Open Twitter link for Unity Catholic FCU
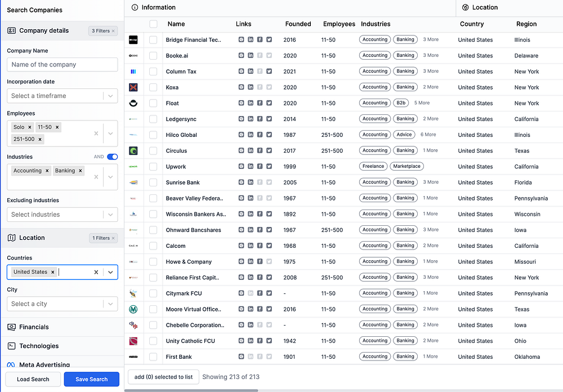 (x=269, y=341)
